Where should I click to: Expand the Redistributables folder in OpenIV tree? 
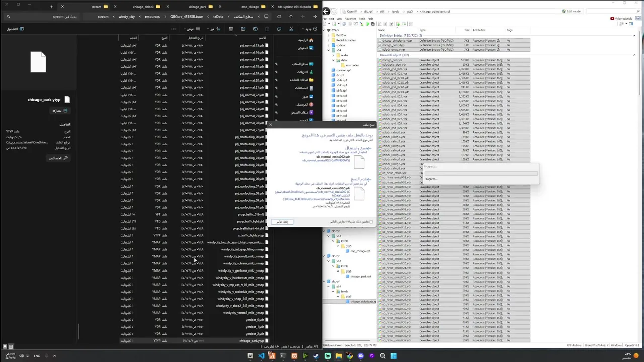(x=328, y=40)
